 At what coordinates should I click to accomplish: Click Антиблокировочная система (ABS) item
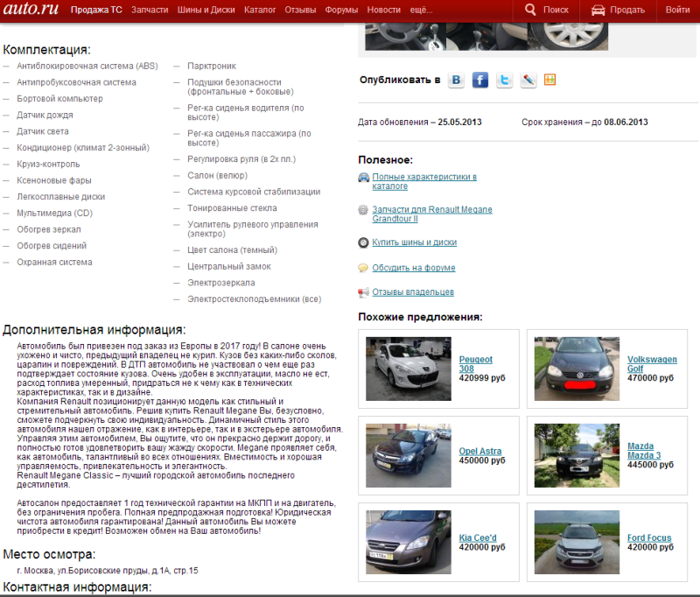(x=87, y=66)
